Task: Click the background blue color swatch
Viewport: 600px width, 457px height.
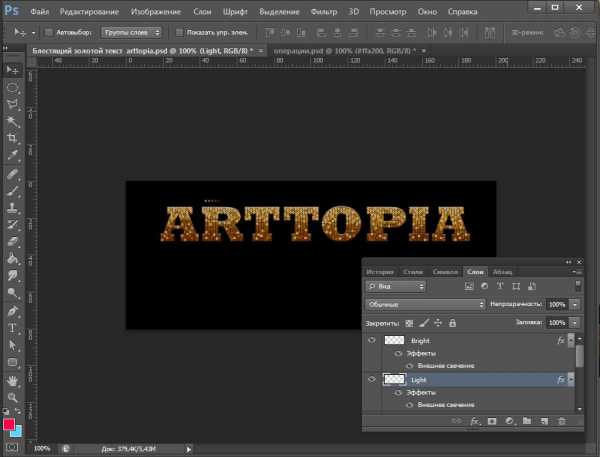Action: point(18,433)
